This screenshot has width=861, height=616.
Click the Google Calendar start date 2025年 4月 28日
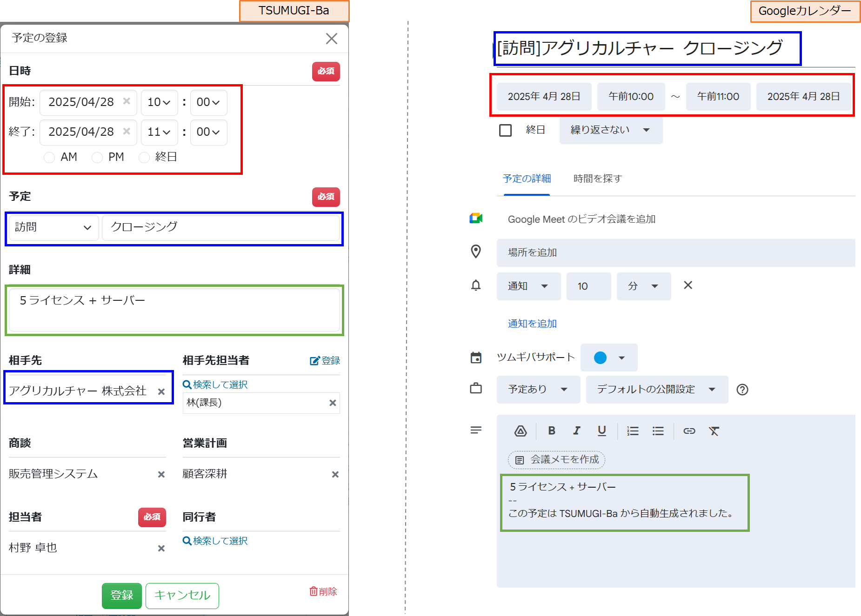tap(544, 97)
